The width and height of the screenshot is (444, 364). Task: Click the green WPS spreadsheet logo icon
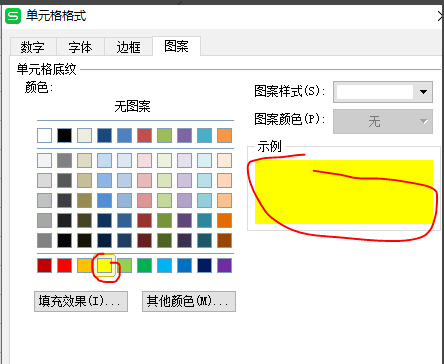pos(13,16)
